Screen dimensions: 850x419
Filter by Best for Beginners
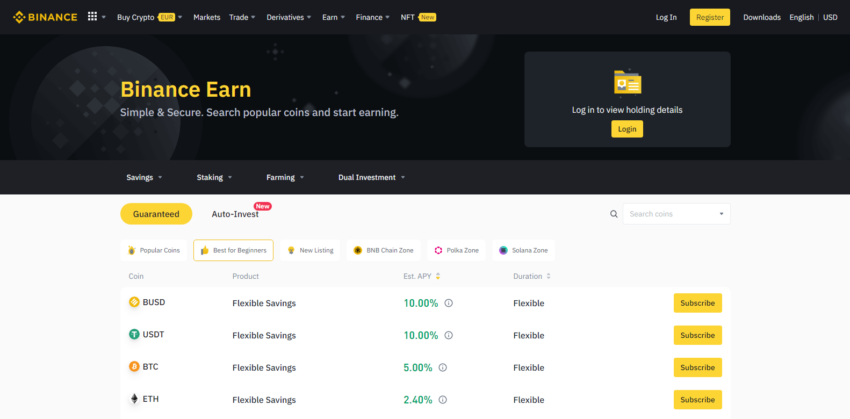point(234,250)
